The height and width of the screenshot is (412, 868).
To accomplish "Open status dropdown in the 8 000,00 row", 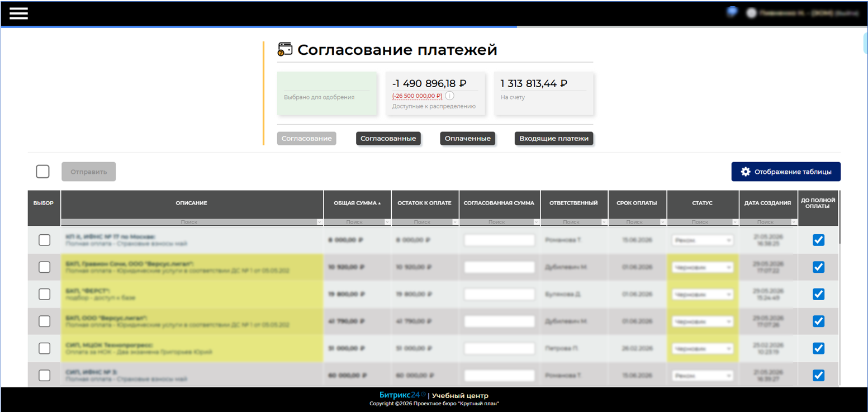I will 703,240.
